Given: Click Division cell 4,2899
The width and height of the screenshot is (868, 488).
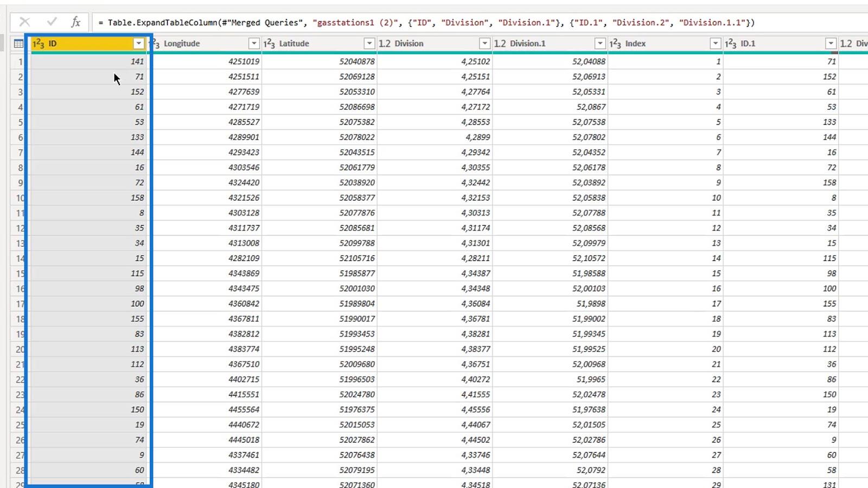Looking at the screenshot, I should (x=435, y=137).
